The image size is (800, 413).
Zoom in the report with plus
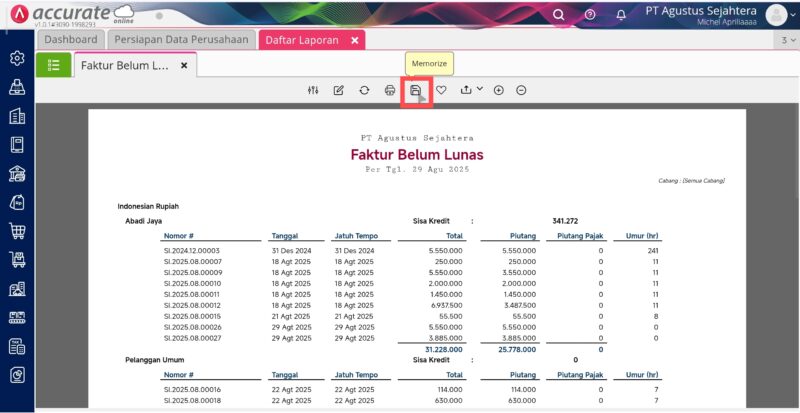pos(498,90)
